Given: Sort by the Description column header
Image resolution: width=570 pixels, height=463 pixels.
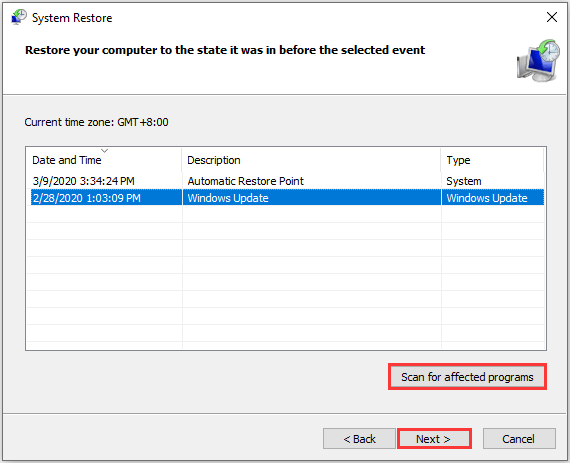Looking at the screenshot, I should click(x=311, y=160).
